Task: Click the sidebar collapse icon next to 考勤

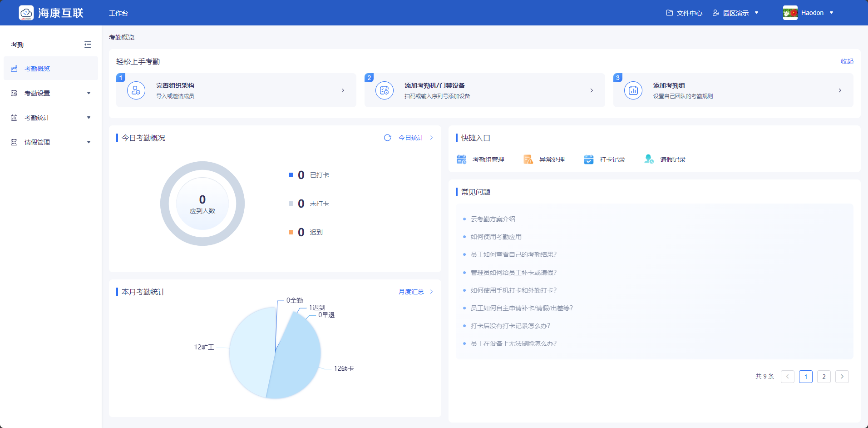Action: click(x=88, y=45)
